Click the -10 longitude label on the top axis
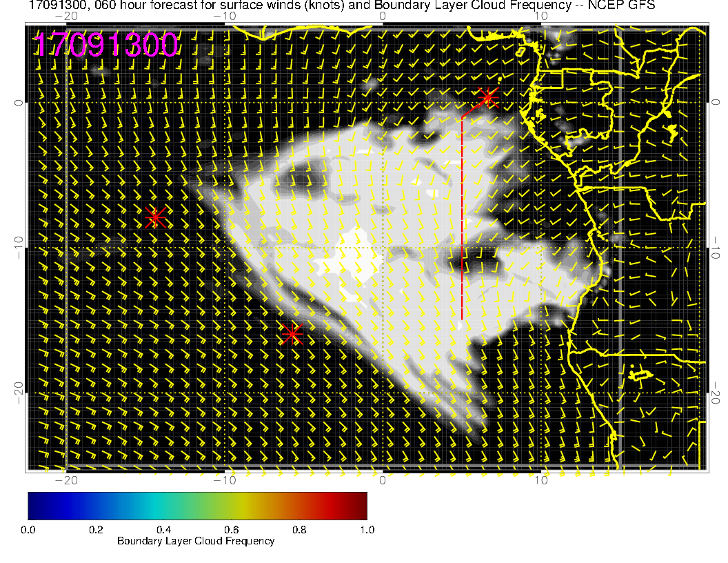The image size is (728, 563). coord(225,16)
